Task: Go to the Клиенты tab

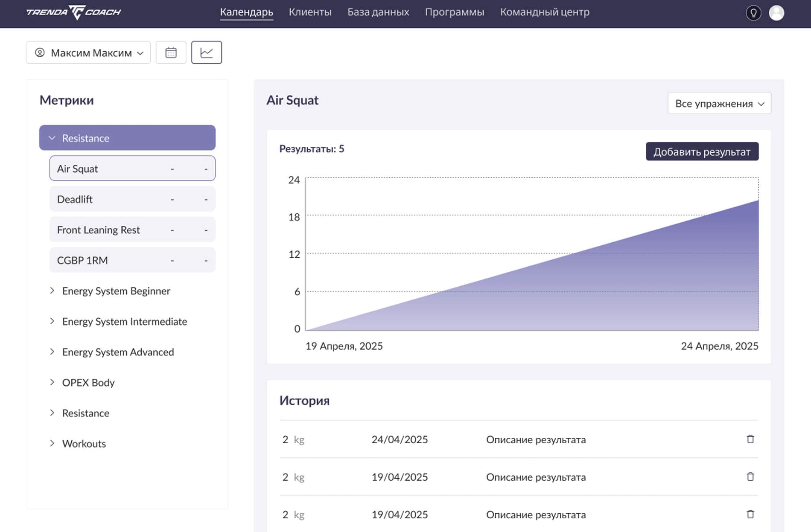Action: [310, 12]
